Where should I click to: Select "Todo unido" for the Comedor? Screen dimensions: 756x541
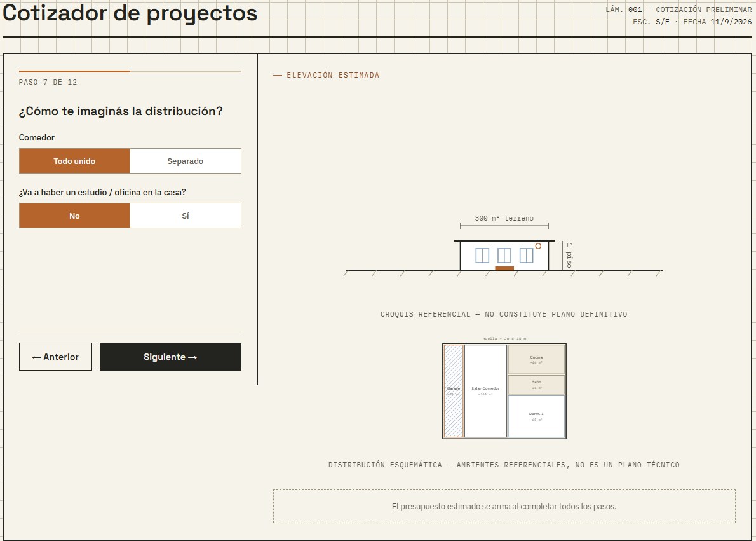[x=74, y=161]
